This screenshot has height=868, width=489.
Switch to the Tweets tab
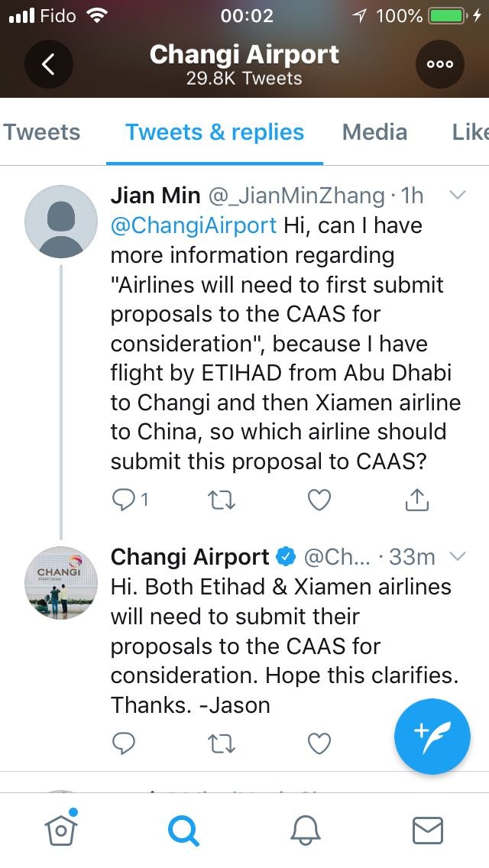[x=42, y=132]
